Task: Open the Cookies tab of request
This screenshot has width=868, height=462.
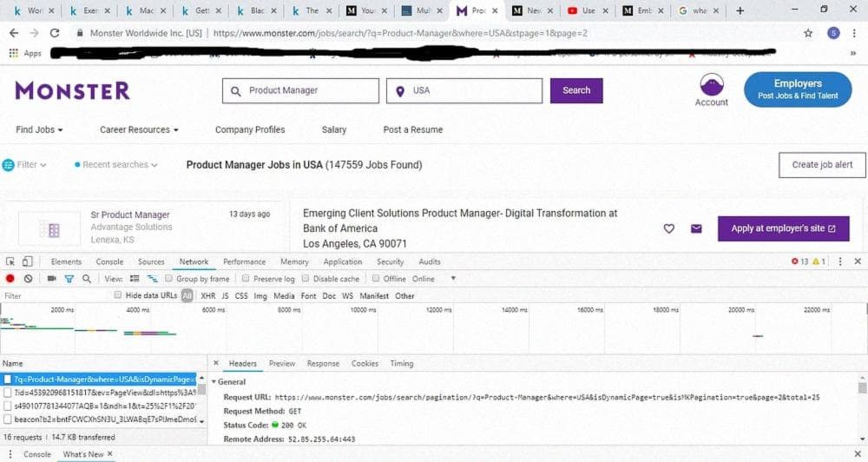Action: tap(365, 363)
